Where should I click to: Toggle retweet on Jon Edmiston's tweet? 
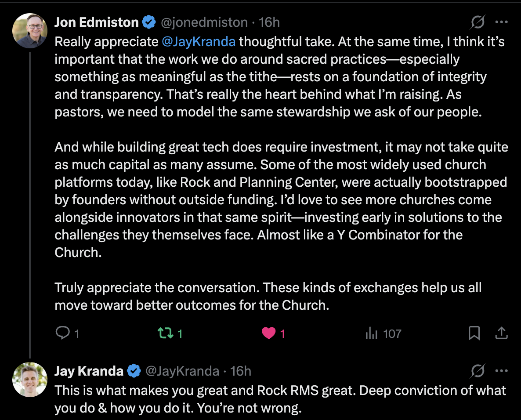tap(165, 333)
